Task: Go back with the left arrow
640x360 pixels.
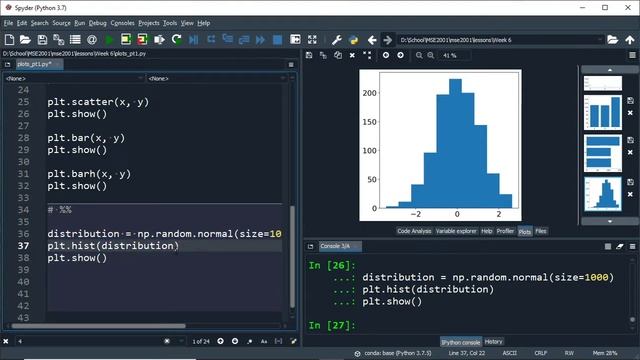Action: pyautogui.click(x=372, y=40)
